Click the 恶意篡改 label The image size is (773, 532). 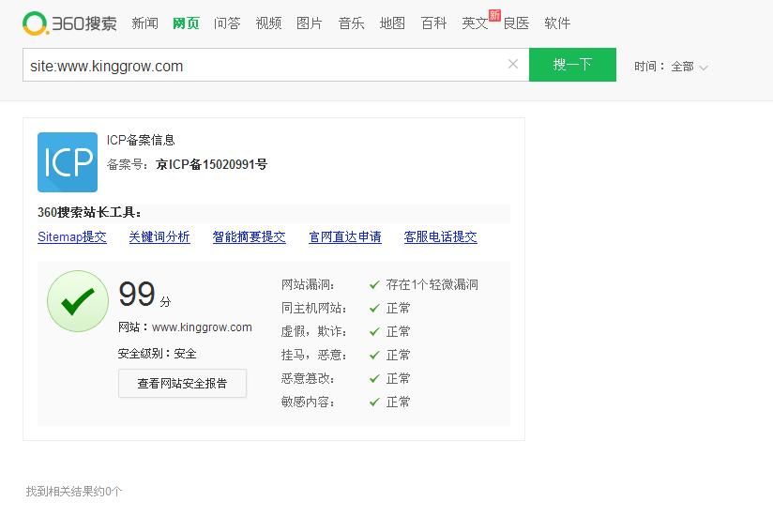pyautogui.click(x=308, y=378)
